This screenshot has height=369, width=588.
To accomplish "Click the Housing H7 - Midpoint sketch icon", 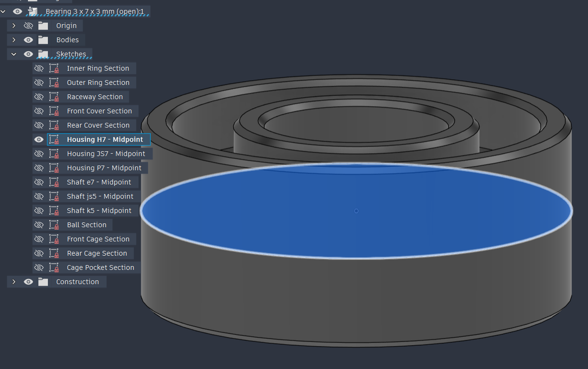I will (54, 139).
